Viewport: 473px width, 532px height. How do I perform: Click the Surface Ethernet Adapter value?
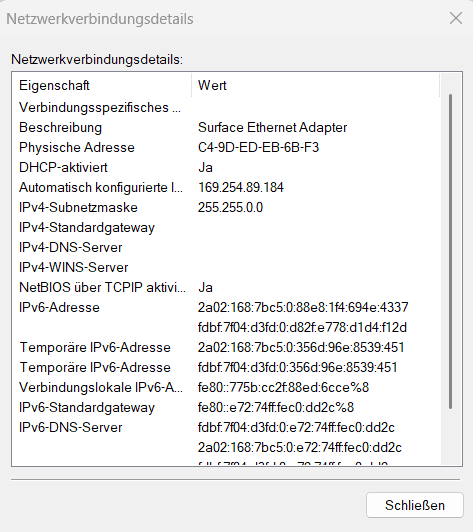coord(272,128)
